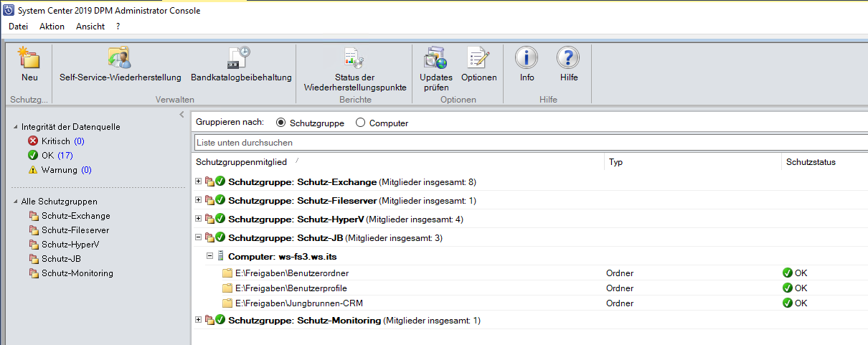Collapse Computer: ws-fs3.ws.its node

click(209, 256)
